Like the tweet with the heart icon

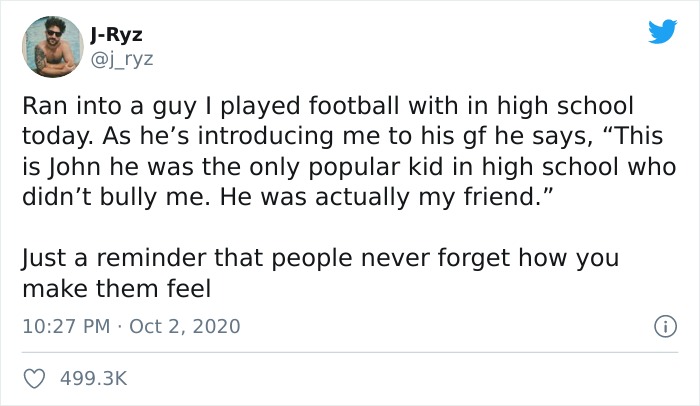point(33,379)
